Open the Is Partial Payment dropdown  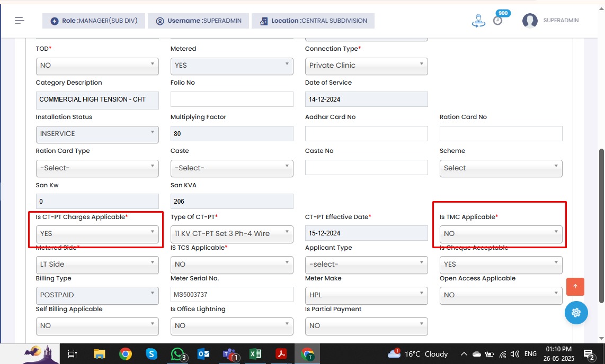click(366, 326)
